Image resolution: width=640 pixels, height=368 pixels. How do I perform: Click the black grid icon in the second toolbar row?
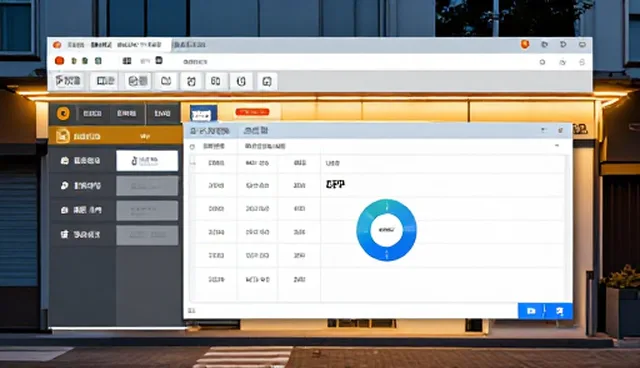pos(127,61)
